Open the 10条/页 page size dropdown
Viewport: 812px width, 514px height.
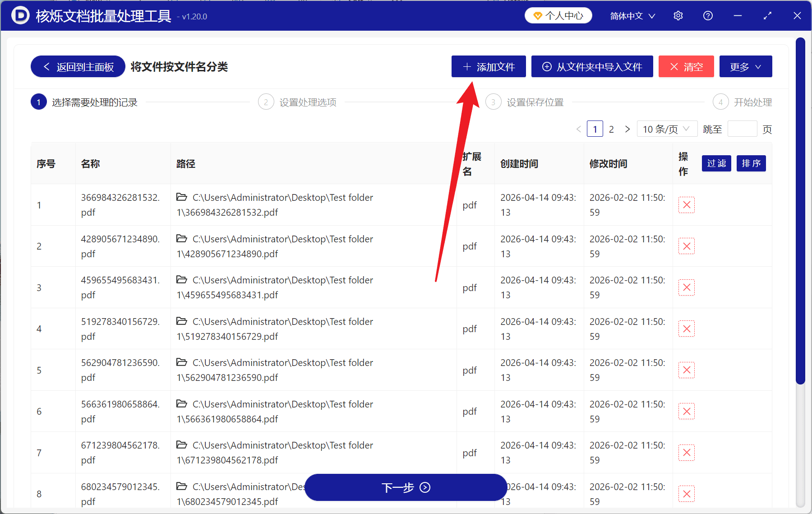click(667, 129)
